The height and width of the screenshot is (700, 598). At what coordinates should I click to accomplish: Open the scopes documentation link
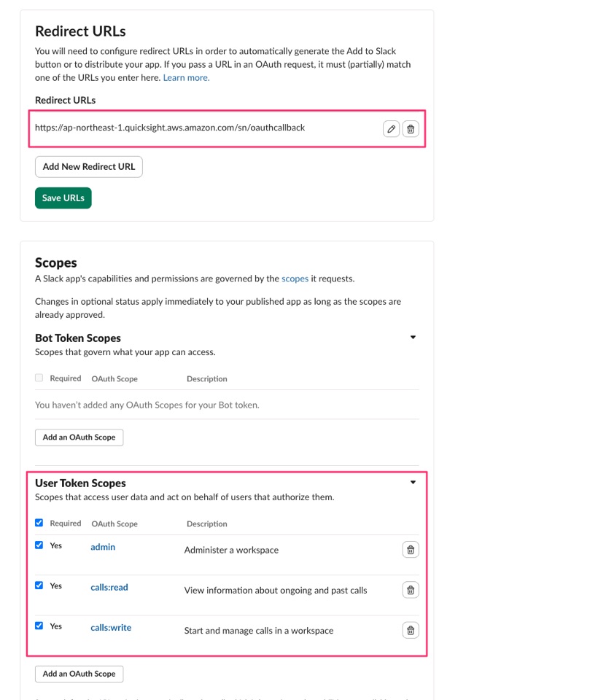[x=295, y=279]
